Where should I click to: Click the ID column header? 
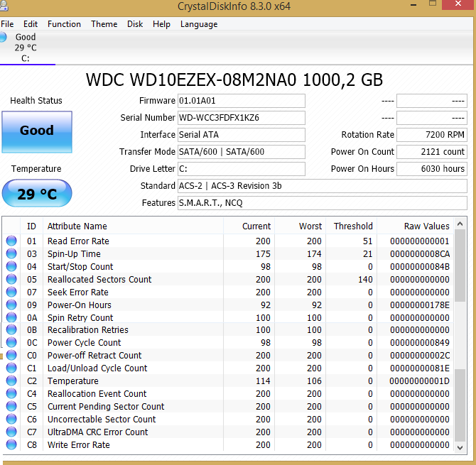click(31, 226)
